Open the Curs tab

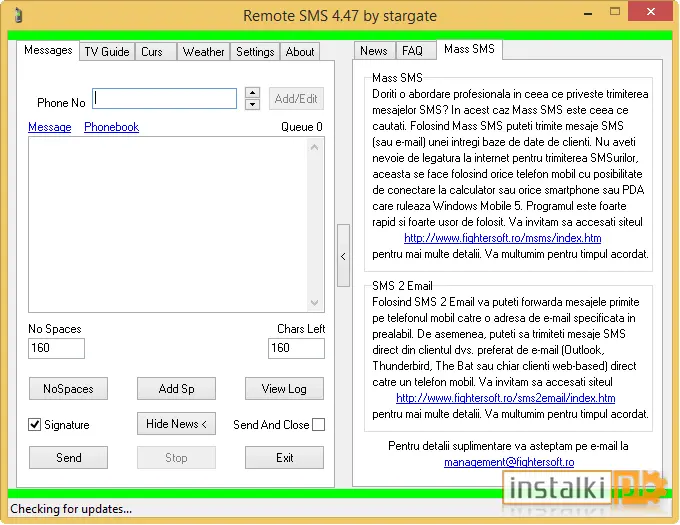pos(156,52)
